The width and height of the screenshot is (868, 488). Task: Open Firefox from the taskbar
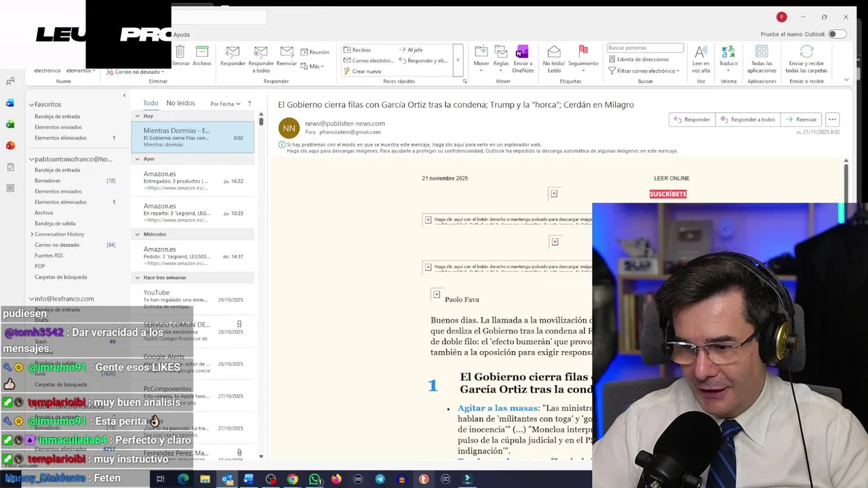(336, 479)
